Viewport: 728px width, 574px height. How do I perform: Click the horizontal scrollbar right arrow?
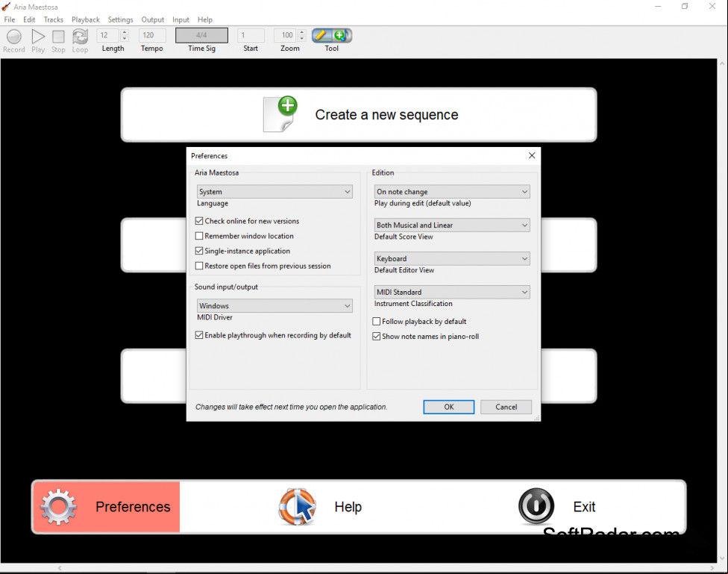[712, 568]
